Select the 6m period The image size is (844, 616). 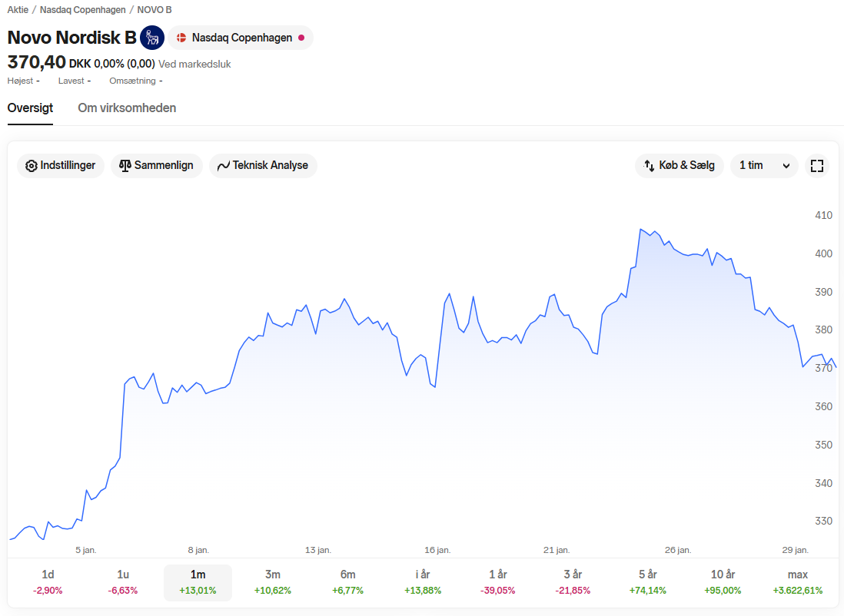click(x=347, y=583)
